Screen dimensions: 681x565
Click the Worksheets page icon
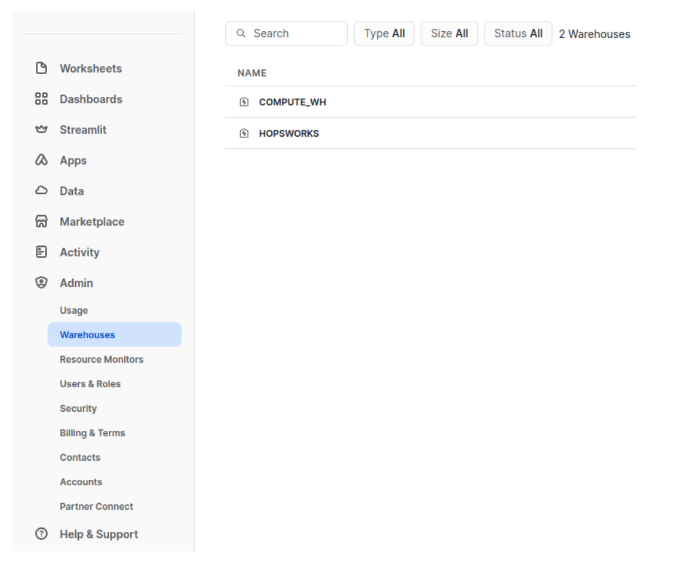(41, 69)
